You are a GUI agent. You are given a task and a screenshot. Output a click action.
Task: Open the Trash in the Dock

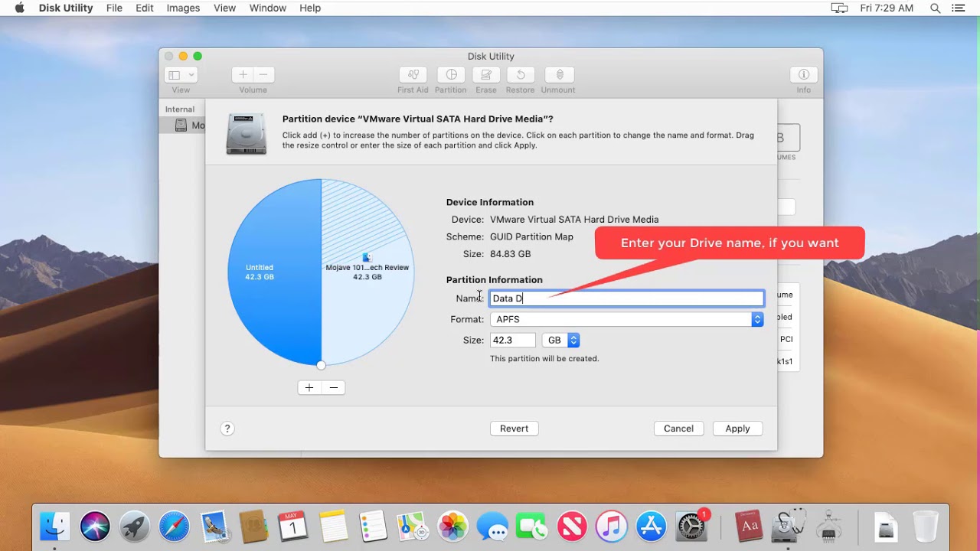926,527
